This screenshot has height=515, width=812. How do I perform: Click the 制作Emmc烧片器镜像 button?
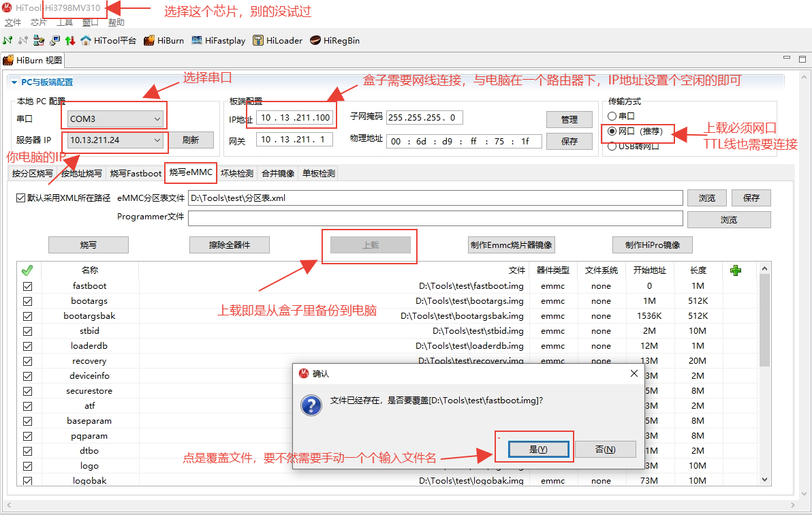point(512,245)
